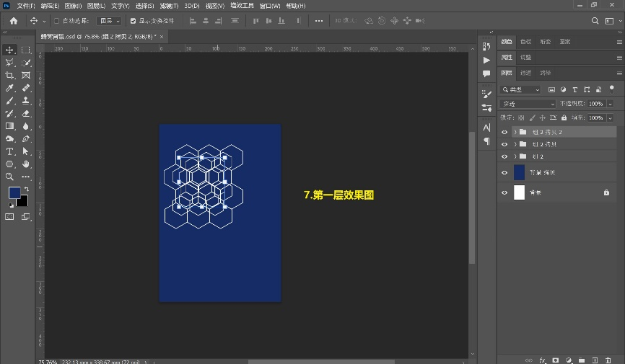Select the Pen tool

(26, 139)
